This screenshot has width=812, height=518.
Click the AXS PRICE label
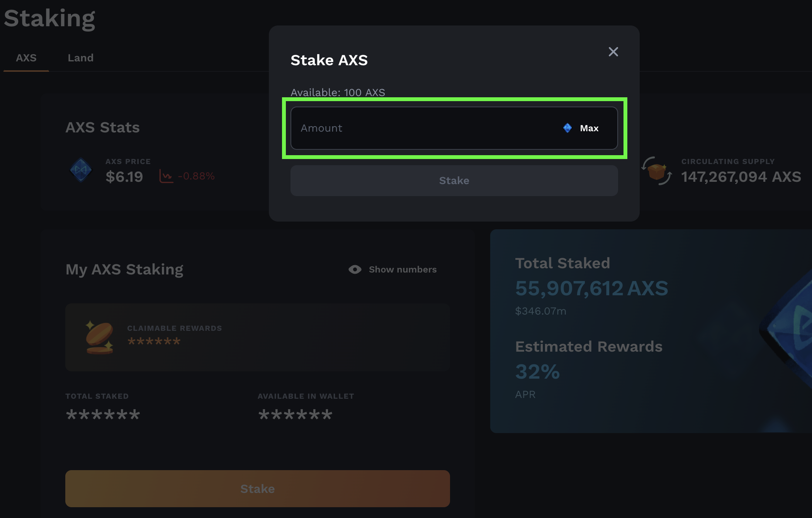pyautogui.click(x=128, y=161)
